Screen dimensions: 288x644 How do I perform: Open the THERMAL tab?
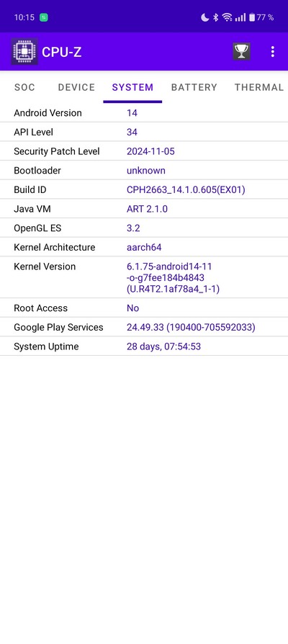coord(259,87)
